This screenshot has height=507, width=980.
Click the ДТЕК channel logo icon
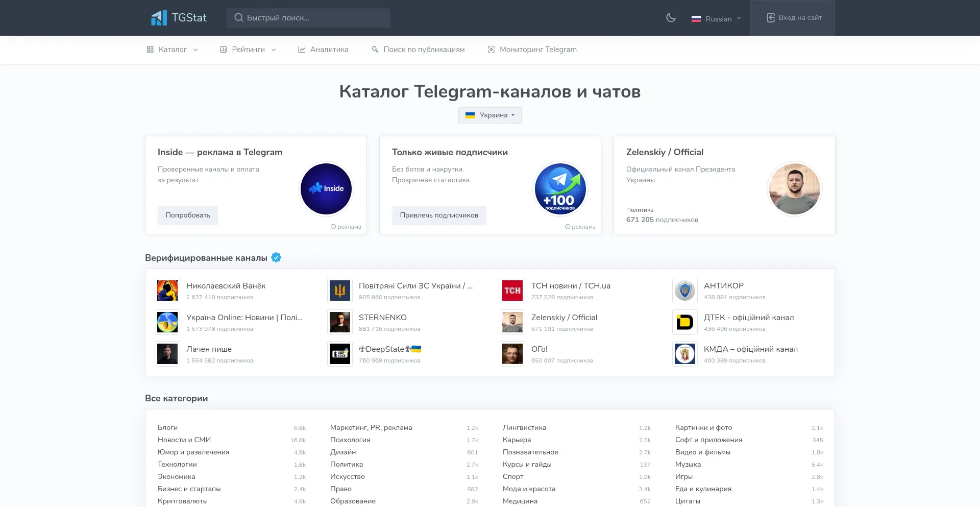685,322
